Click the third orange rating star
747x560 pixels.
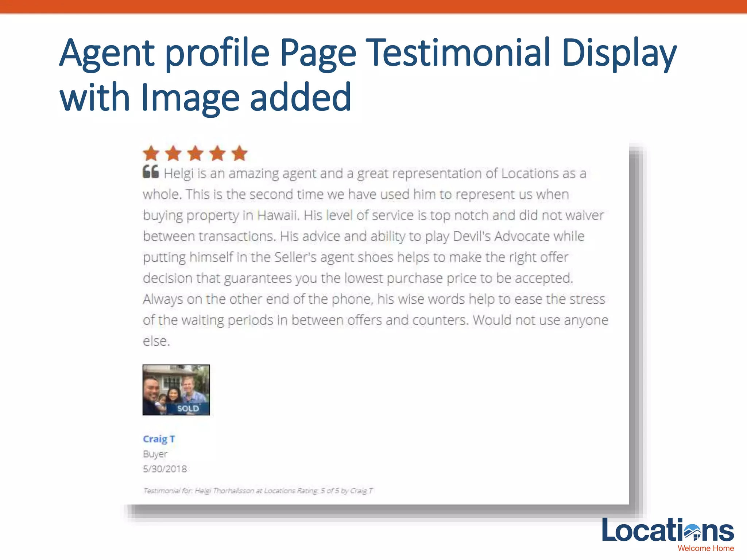(x=196, y=153)
